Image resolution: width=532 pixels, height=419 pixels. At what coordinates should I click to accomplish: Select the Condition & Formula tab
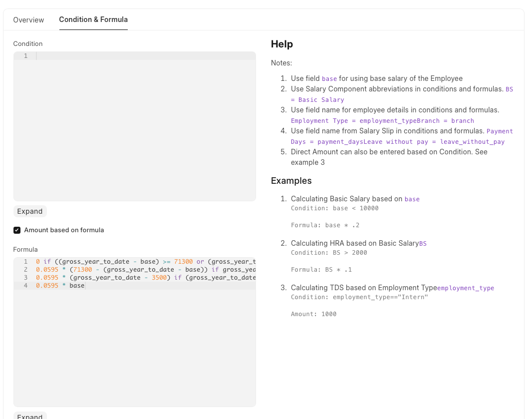pos(93,19)
